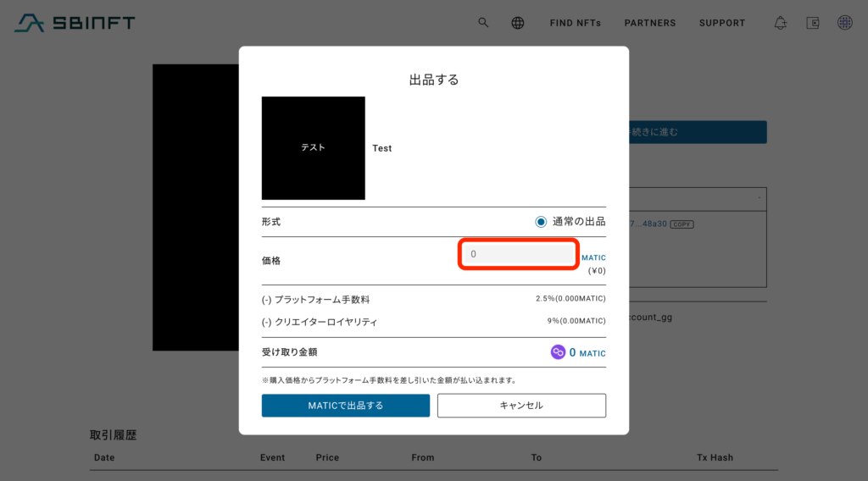
Task: Click the MATIC label beside the price
Action: [x=593, y=257]
